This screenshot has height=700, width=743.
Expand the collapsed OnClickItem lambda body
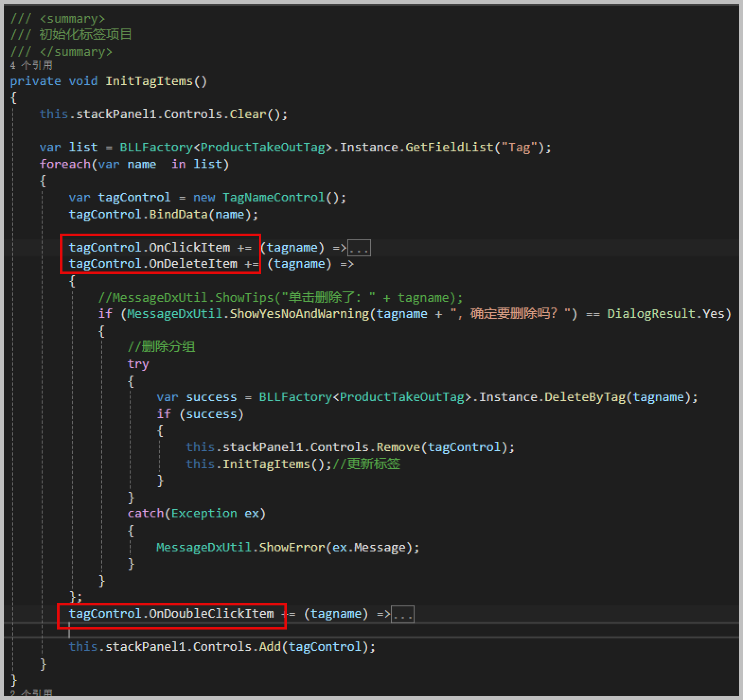[x=359, y=248]
